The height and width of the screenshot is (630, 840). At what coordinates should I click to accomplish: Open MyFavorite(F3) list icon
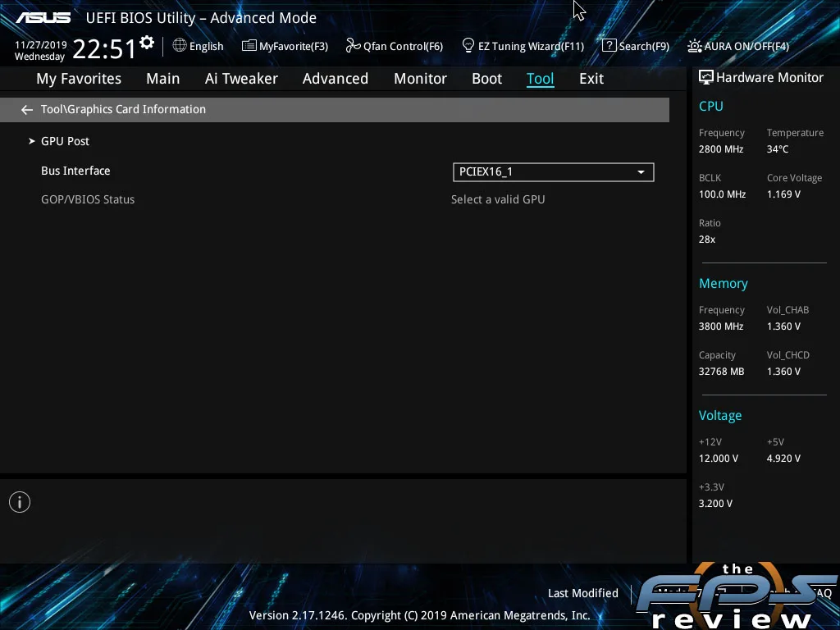pos(249,46)
